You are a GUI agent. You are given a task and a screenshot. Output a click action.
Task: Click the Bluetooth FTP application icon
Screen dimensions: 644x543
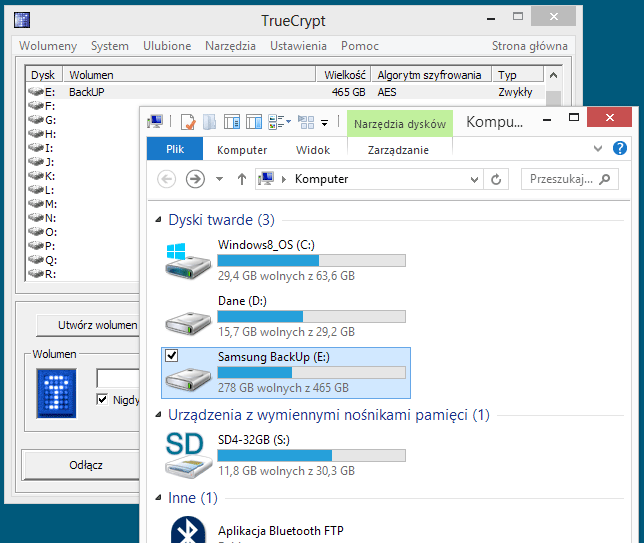tap(188, 530)
